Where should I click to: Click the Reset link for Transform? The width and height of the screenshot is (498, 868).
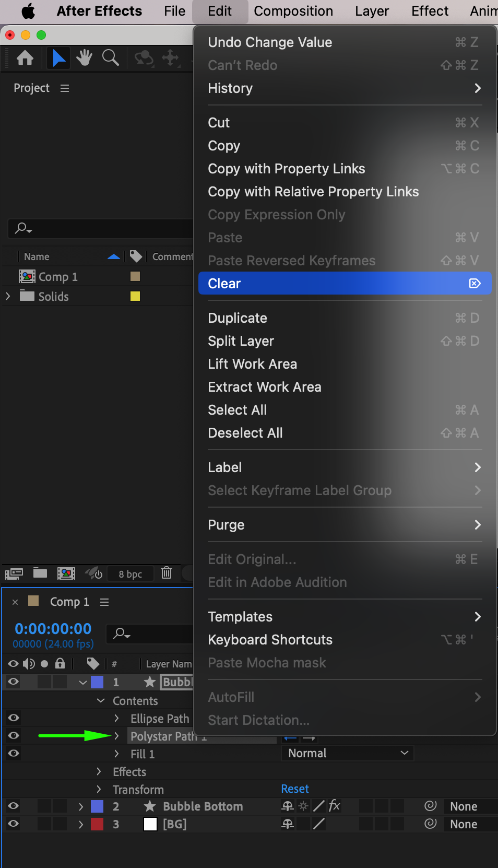coord(295,789)
